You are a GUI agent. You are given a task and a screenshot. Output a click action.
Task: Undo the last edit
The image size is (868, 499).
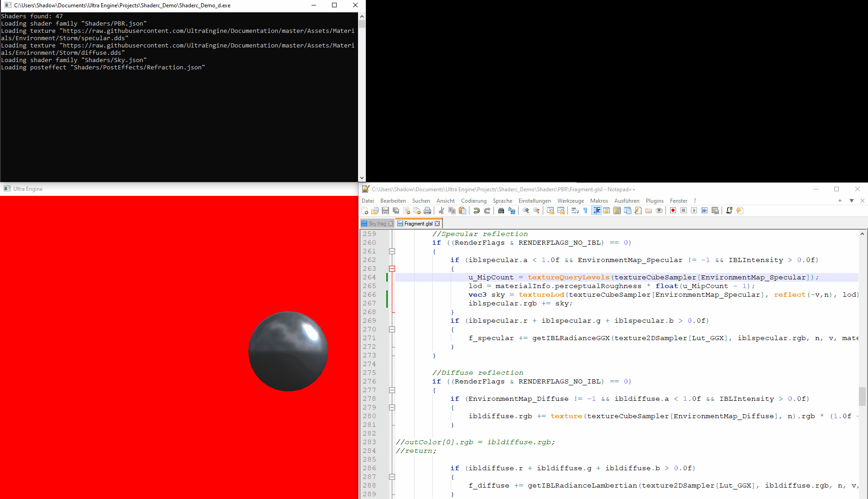point(477,210)
